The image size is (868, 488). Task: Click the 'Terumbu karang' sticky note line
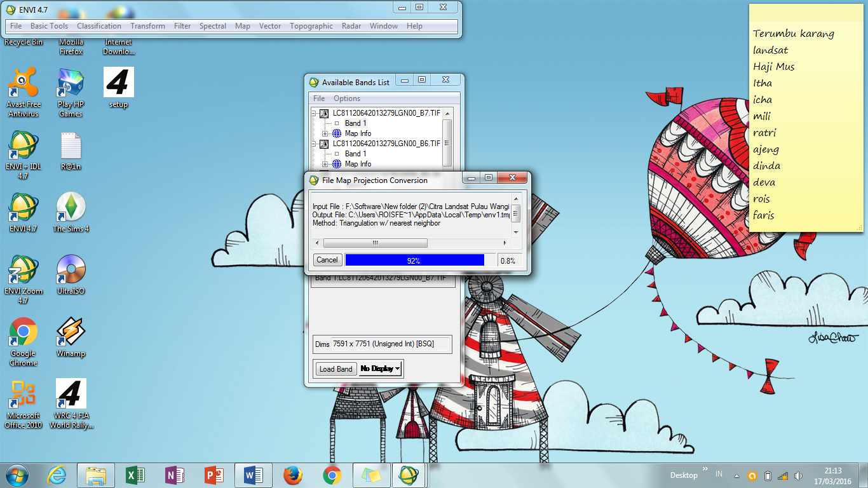[794, 34]
